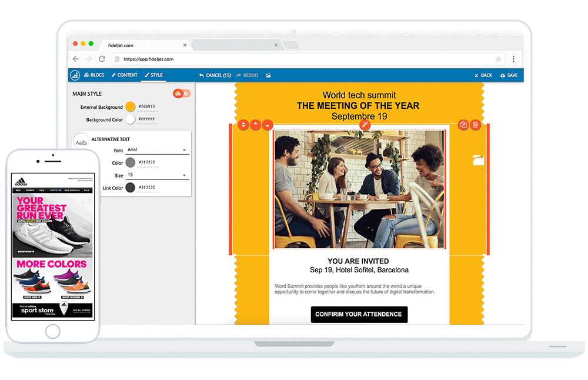Screen dimensions: 588x380
Task: Select the fideljet.com browser tab
Action: point(145,45)
